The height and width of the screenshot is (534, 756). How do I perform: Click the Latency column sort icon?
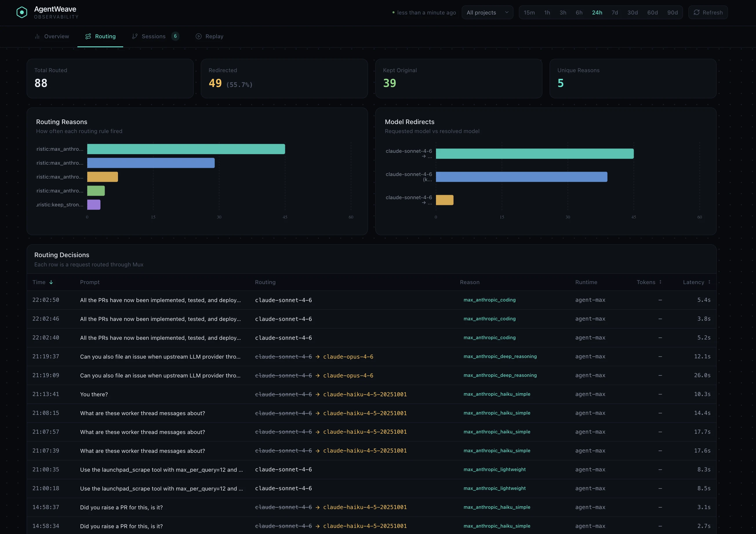point(709,282)
